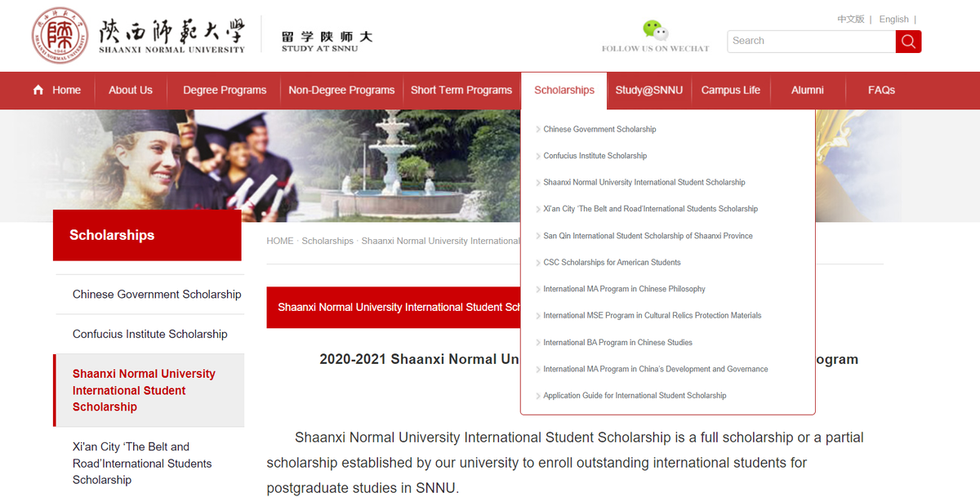The height and width of the screenshot is (497, 980).
Task: Open the About Us menu
Action: [x=131, y=90]
